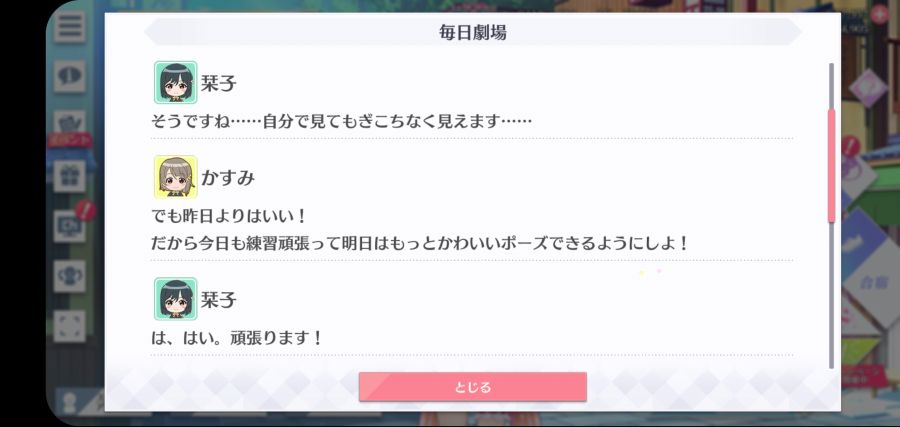Click the とじる close button

(473, 387)
